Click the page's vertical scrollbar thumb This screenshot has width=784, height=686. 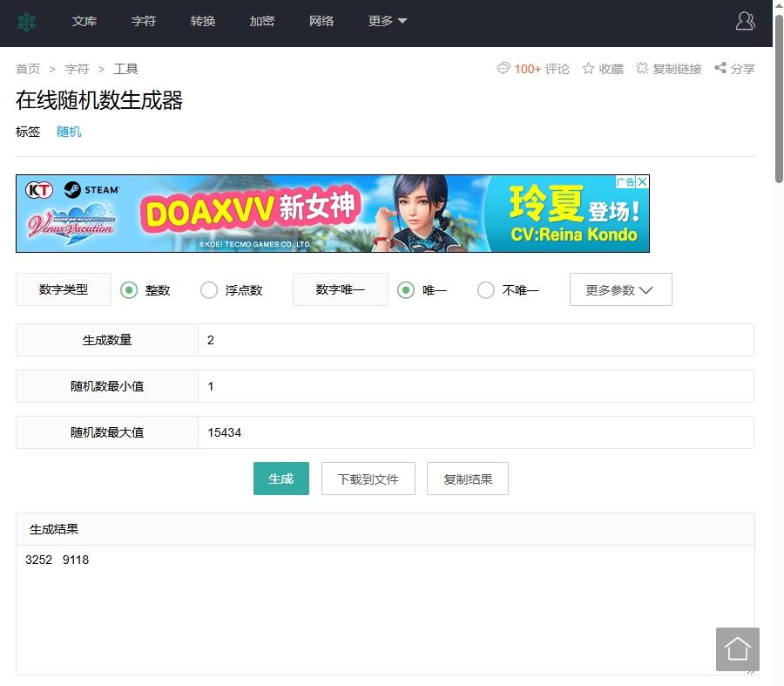(x=778, y=96)
